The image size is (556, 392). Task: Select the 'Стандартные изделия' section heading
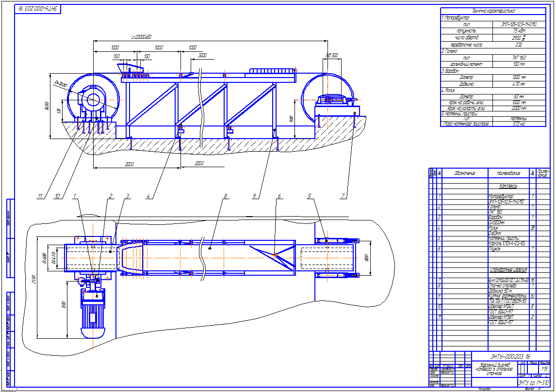(x=508, y=269)
